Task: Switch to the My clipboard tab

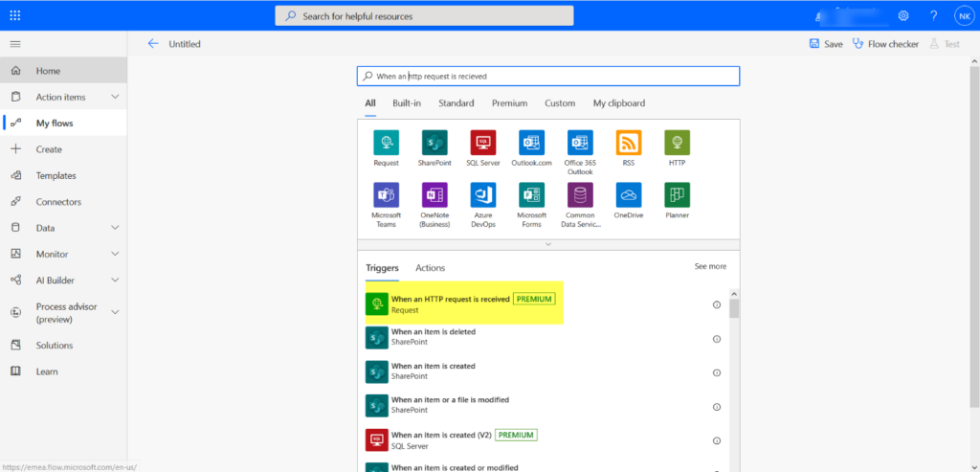Action: pyautogui.click(x=619, y=103)
